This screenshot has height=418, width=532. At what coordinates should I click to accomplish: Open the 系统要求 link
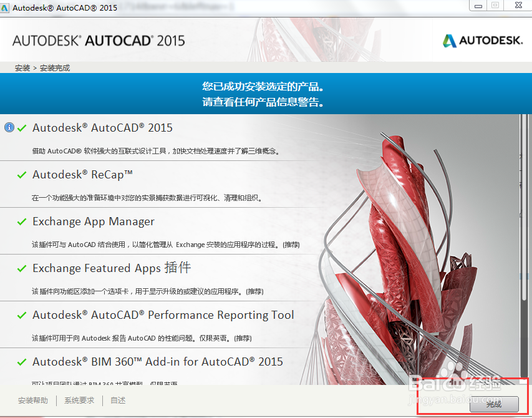point(79,401)
